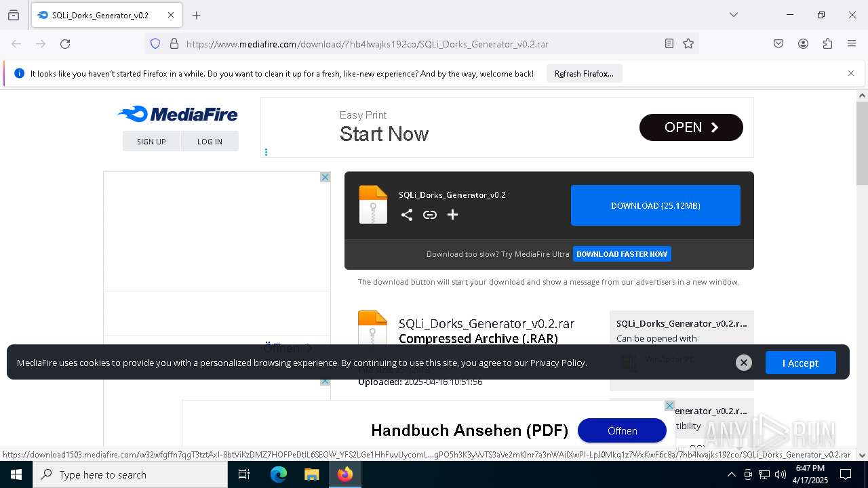This screenshot has width=868, height=488.
Task: Open Pocket save icon
Action: pos(778,43)
